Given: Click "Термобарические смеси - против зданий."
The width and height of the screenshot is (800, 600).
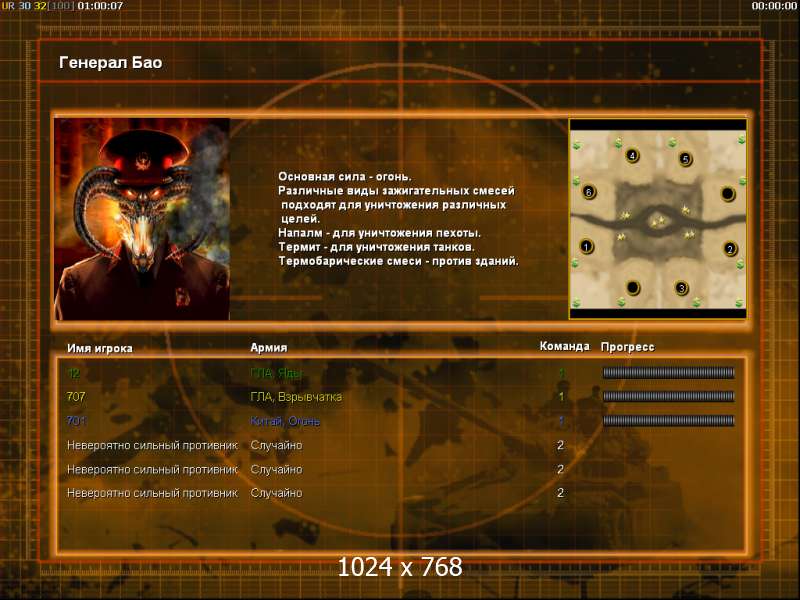Looking at the screenshot, I should coord(398,261).
